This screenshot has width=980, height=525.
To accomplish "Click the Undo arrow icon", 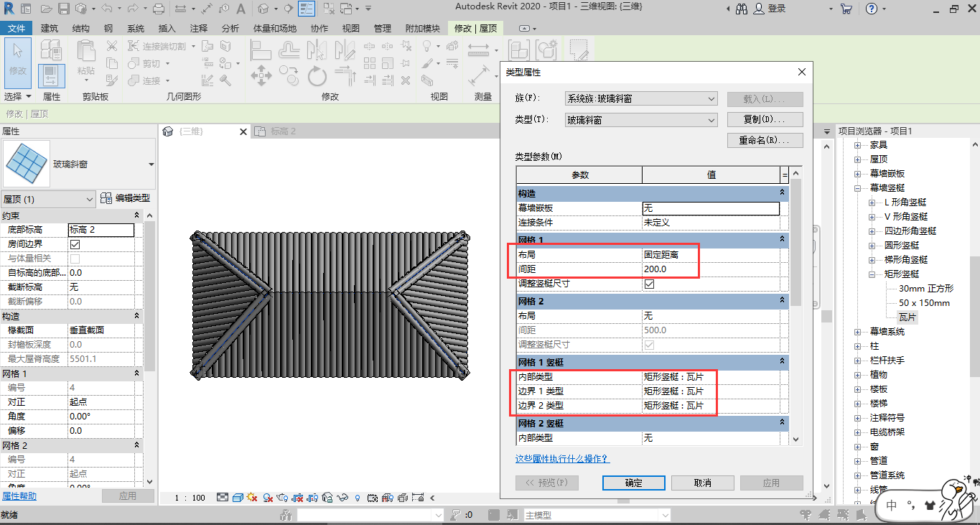I will pyautogui.click(x=106, y=9).
